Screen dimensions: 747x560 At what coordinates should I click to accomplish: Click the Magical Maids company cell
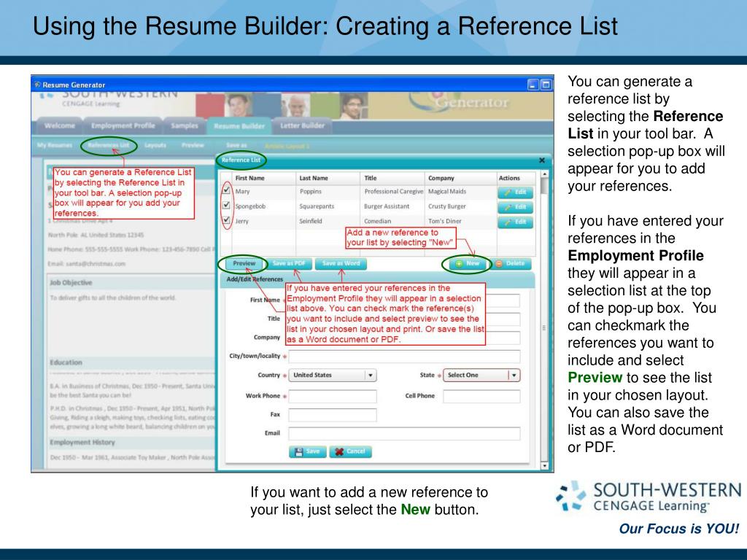[447, 192]
